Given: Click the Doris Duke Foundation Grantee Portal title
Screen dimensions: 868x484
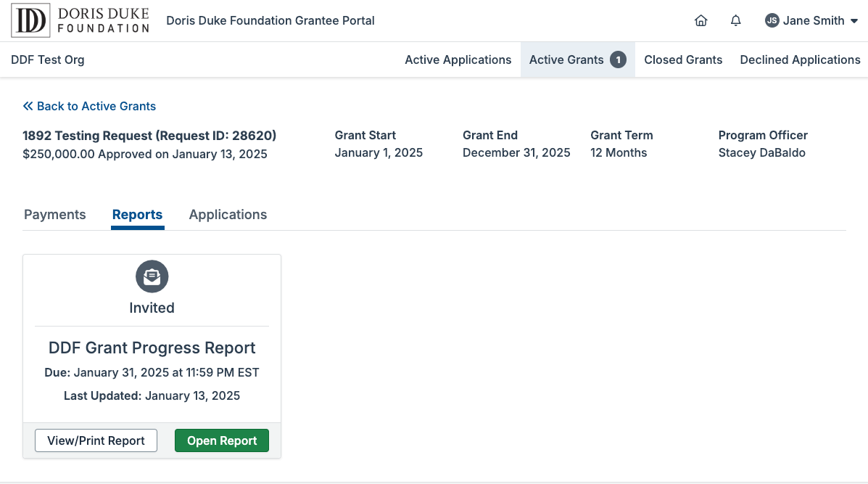Looking at the screenshot, I should click(x=270, y=20).
